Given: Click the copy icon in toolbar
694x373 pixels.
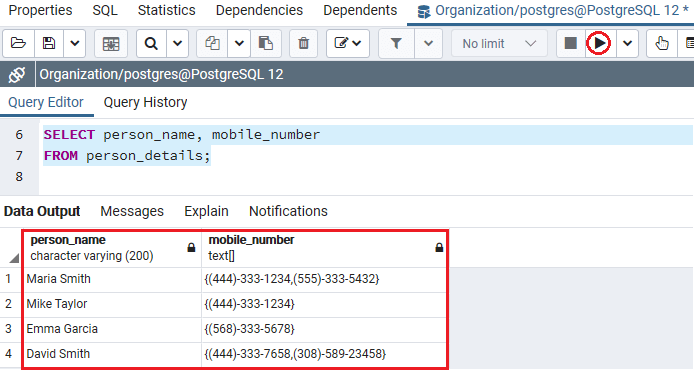Looking at the screenshot, I should [x=212, y=43].
